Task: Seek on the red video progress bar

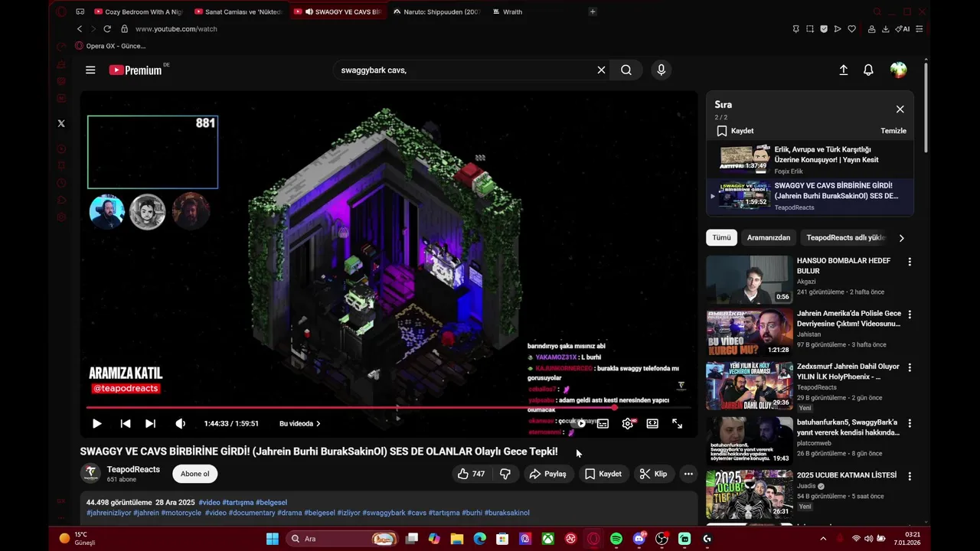Action: [389, 408]
